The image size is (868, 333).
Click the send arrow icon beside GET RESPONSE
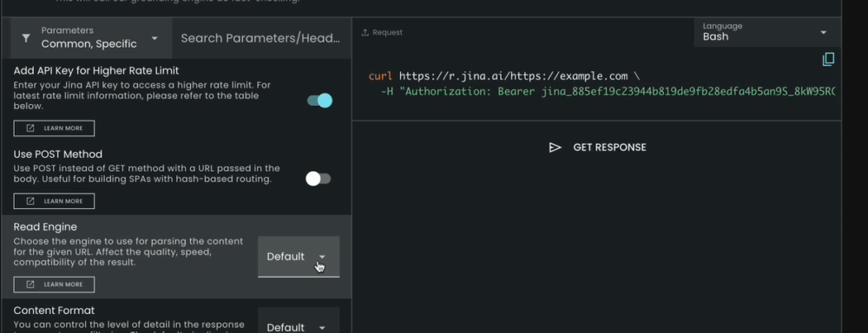click(555, 147)
